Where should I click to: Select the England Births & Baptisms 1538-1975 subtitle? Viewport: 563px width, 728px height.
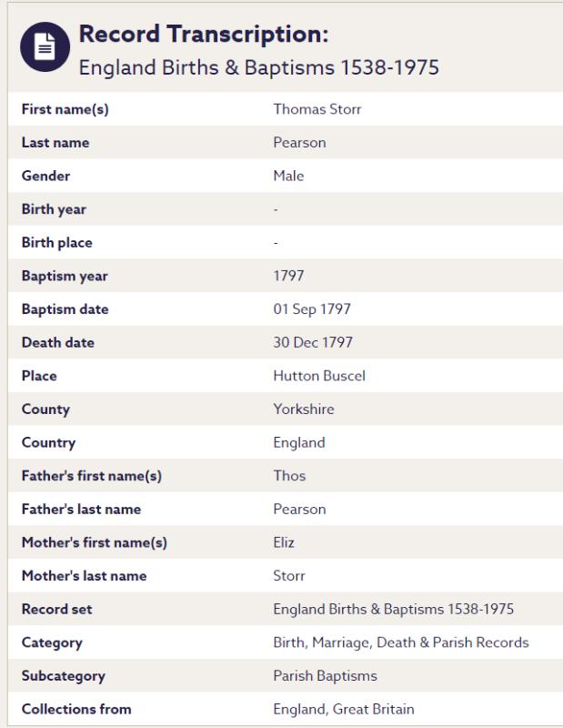pyautogui.click(x=258, y=68)
